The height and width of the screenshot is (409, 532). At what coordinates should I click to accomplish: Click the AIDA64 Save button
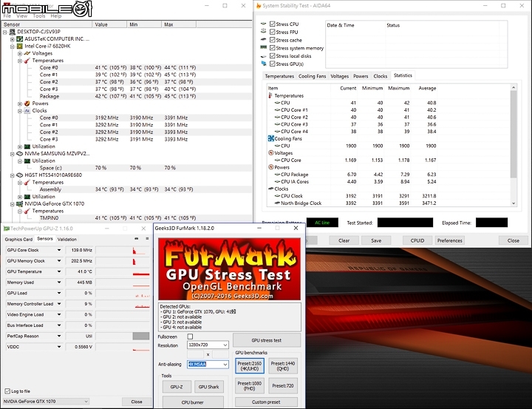pos(376,240)
